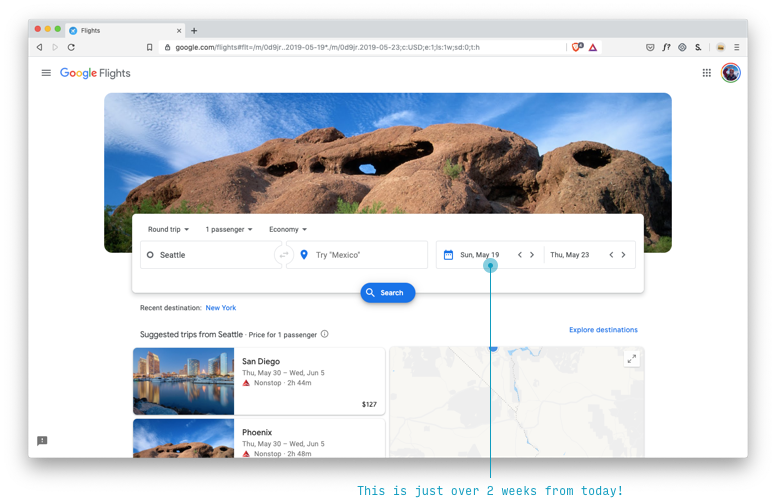The width and height of the screenshot is (776, 500).
Task: Click the Search button
Action: click(388, 293)
